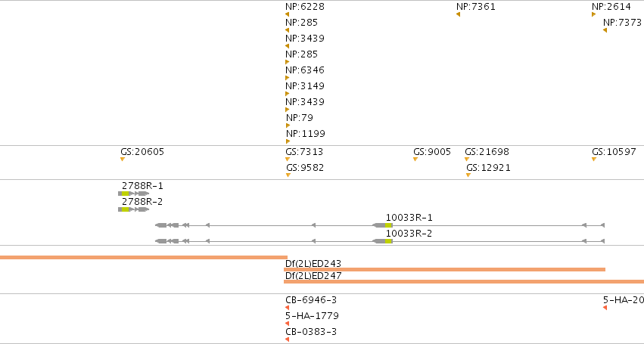Open the GS:7313 label

click(x=304, y=152)
